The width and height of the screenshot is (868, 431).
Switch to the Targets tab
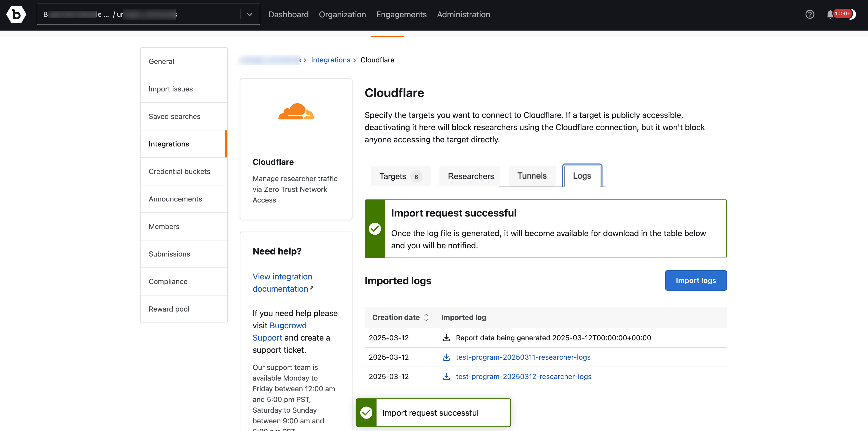pyautogui.click(x=401, y=176)
